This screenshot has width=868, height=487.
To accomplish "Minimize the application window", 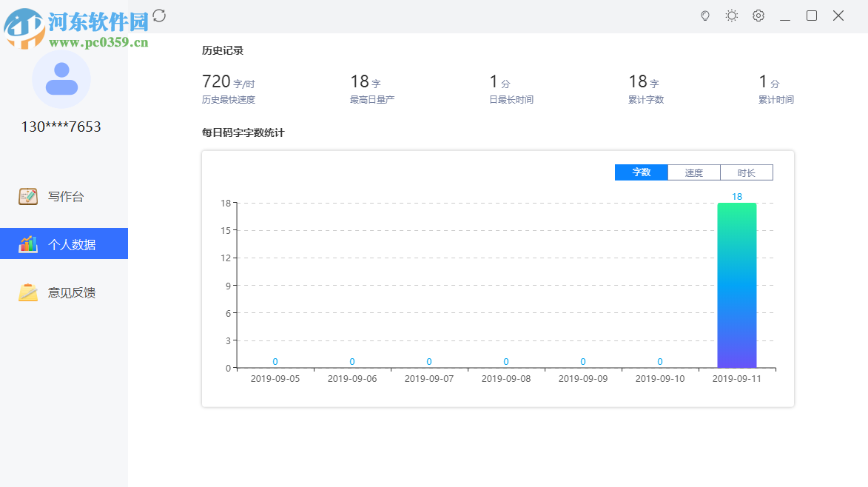I will tap(785, 16).
